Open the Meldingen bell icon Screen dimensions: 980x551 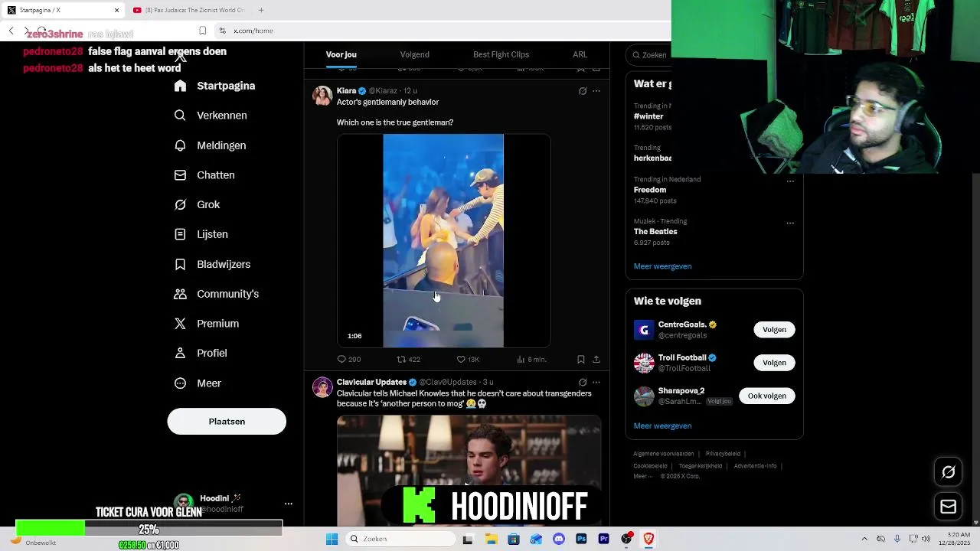pyautogui.click(x=180, y=145)
